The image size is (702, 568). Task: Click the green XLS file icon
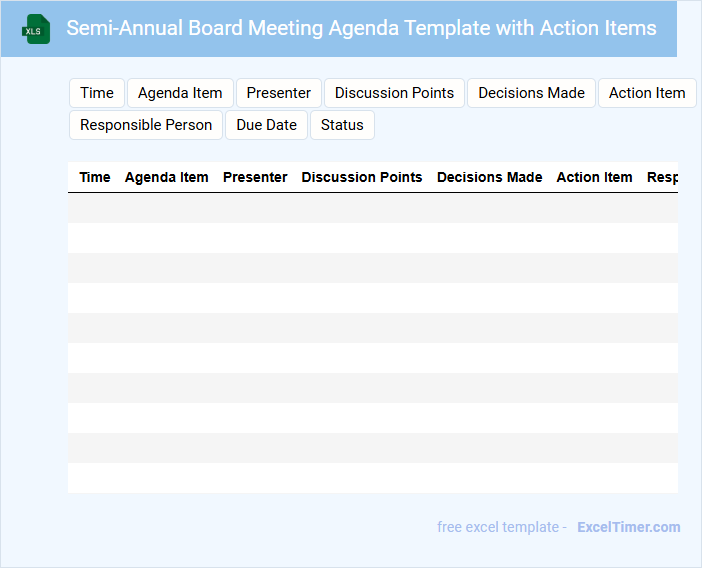tap(36, 29)
